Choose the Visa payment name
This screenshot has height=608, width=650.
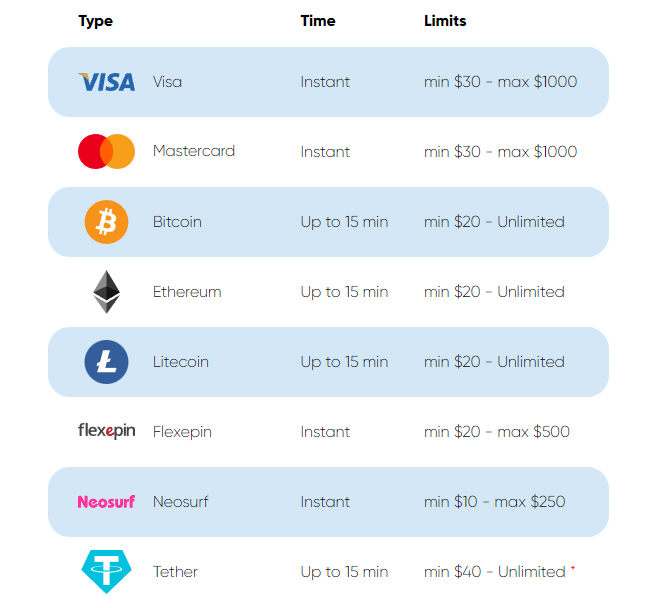167,82
